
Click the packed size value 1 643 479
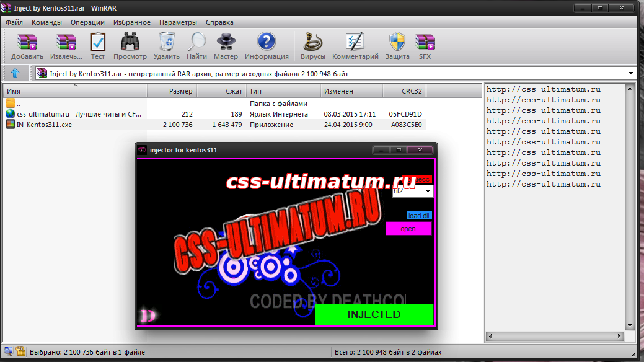coord(227,125)
